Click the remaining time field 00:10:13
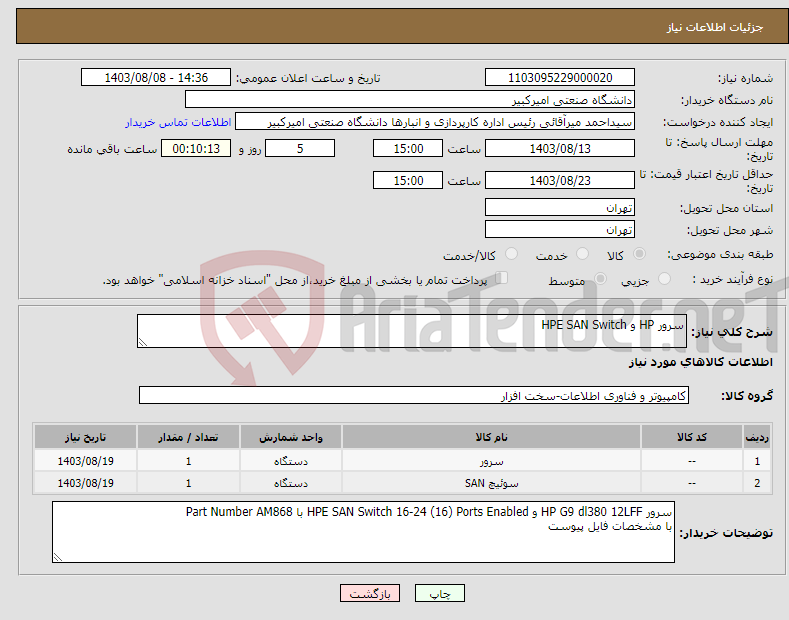 (x=196, y=148)
